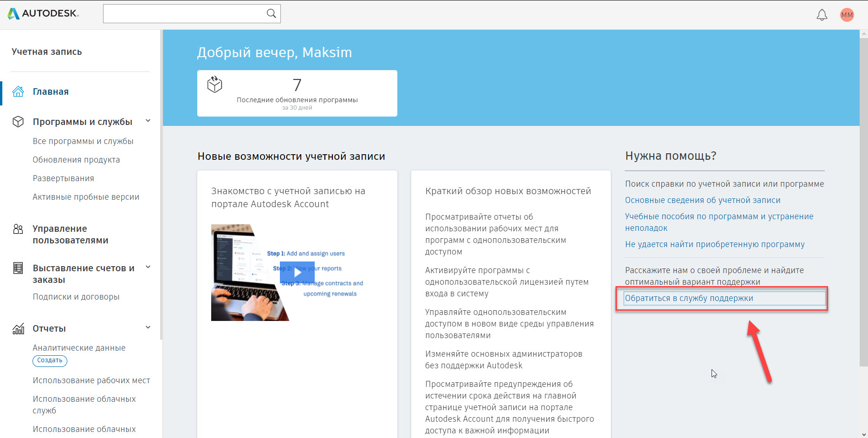The width and height of the screenshot is (868, 438).
Task: Open Подписки и договоры
Action: point(76,297)
